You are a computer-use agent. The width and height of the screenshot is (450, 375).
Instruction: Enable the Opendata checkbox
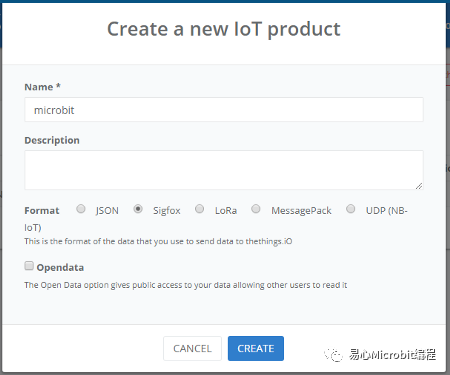coord(29,266)
